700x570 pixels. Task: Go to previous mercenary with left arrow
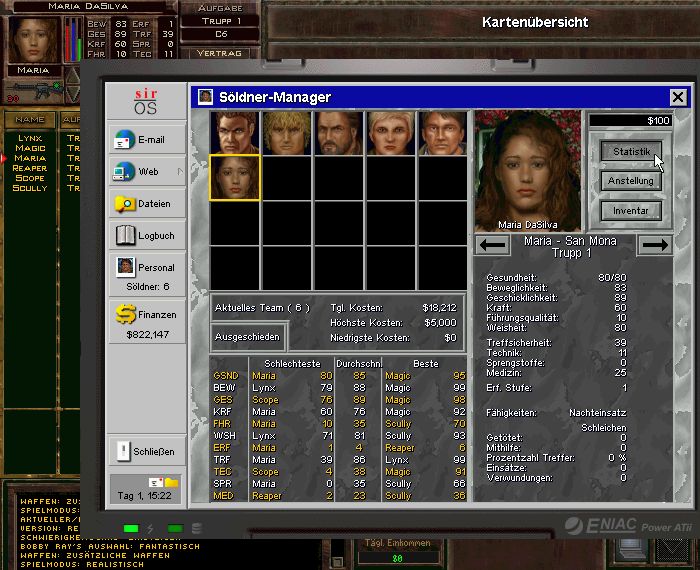click(x=492, y=245)
